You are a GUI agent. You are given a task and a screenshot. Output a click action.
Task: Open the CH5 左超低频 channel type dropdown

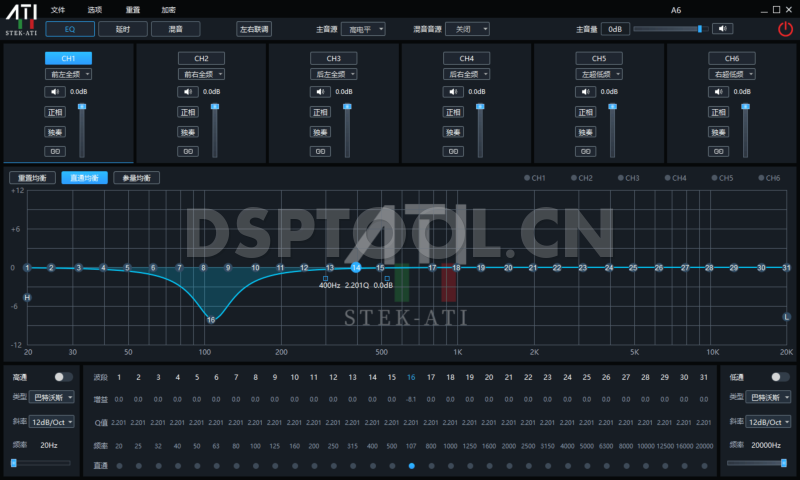click(x=598, y=74)
